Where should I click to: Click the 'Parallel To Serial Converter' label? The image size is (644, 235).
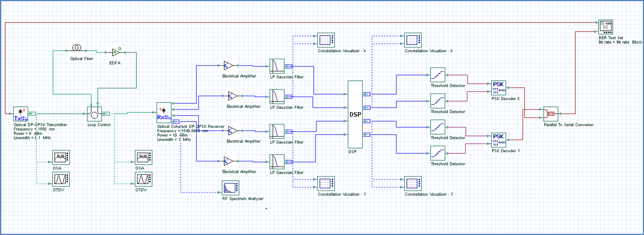tap(569, 125)
